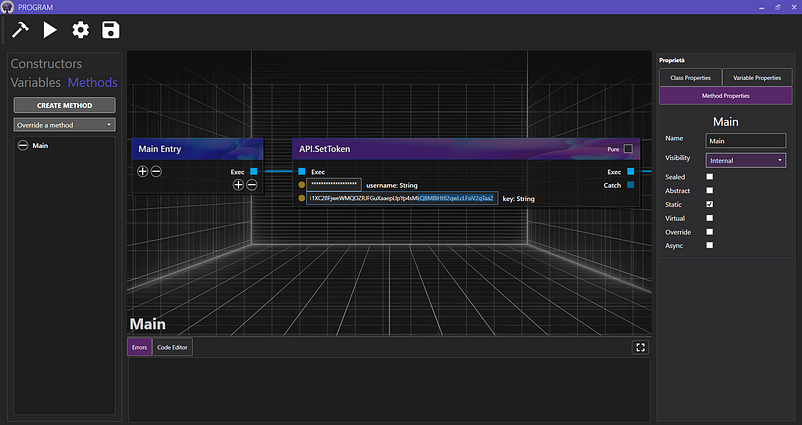Open the Class Properties tab
The width and height of the screenshot is (802, 425).
690,78
